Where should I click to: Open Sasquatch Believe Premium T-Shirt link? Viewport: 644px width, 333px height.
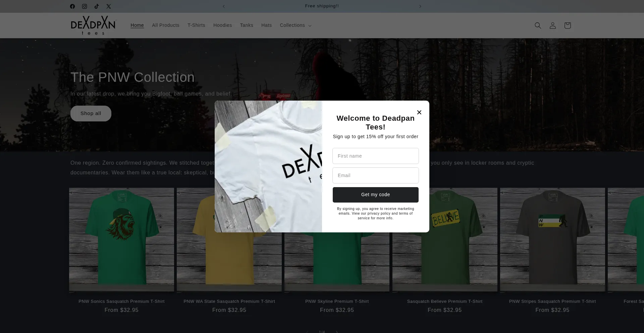(445, 301)
